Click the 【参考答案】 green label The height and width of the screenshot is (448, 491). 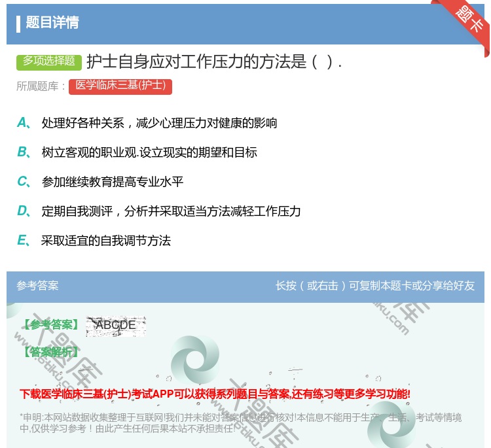point(51,325)
